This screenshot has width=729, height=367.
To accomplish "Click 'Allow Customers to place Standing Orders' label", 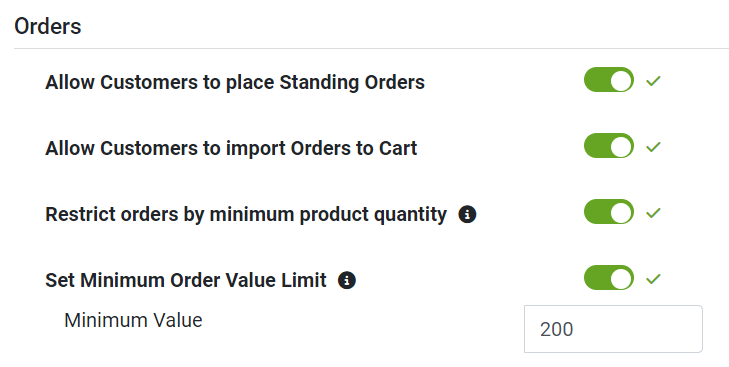I will point(235,82).
